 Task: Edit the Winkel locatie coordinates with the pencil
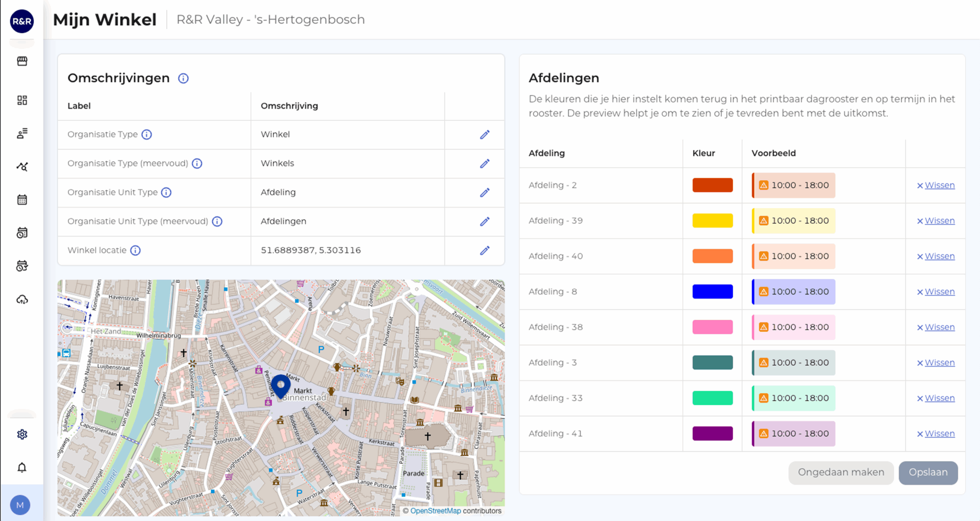485,251
